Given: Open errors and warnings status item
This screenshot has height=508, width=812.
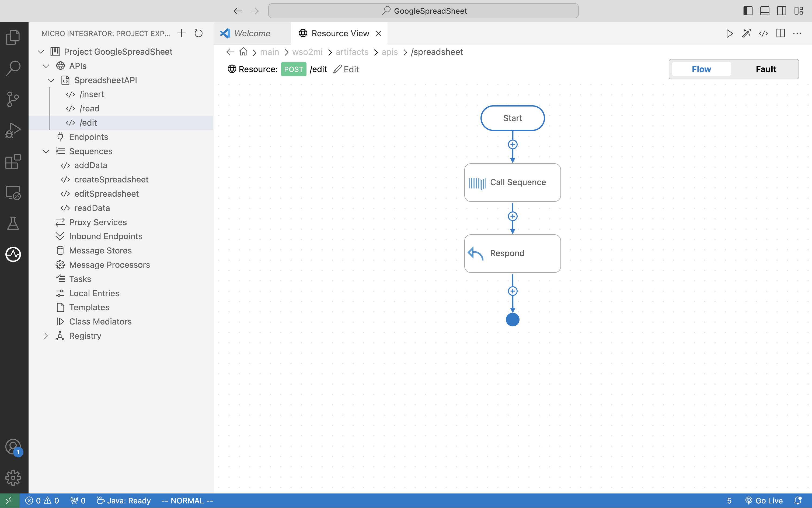Looking at the screenshot, I should coord(42,501).
